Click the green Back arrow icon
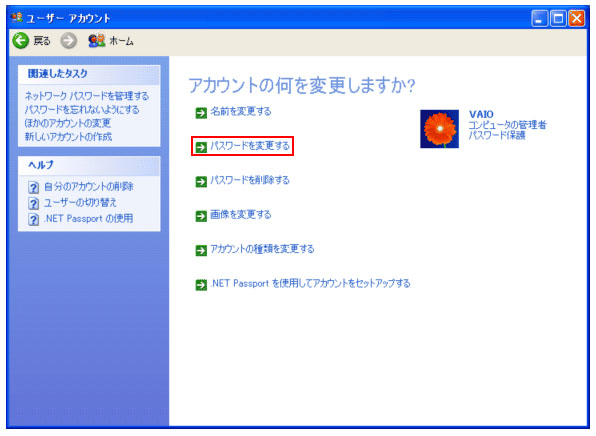This screenshot has width=596, height=436. click(21, 40)
